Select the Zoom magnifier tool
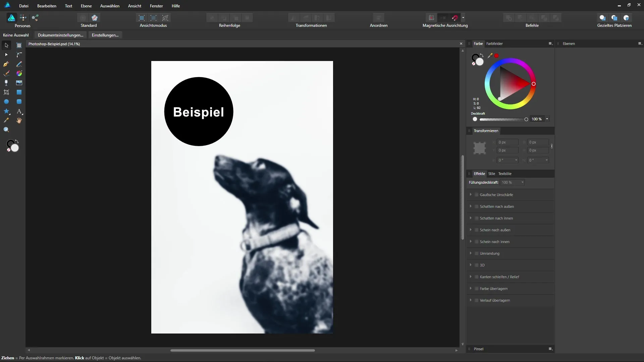 (6, 130)
